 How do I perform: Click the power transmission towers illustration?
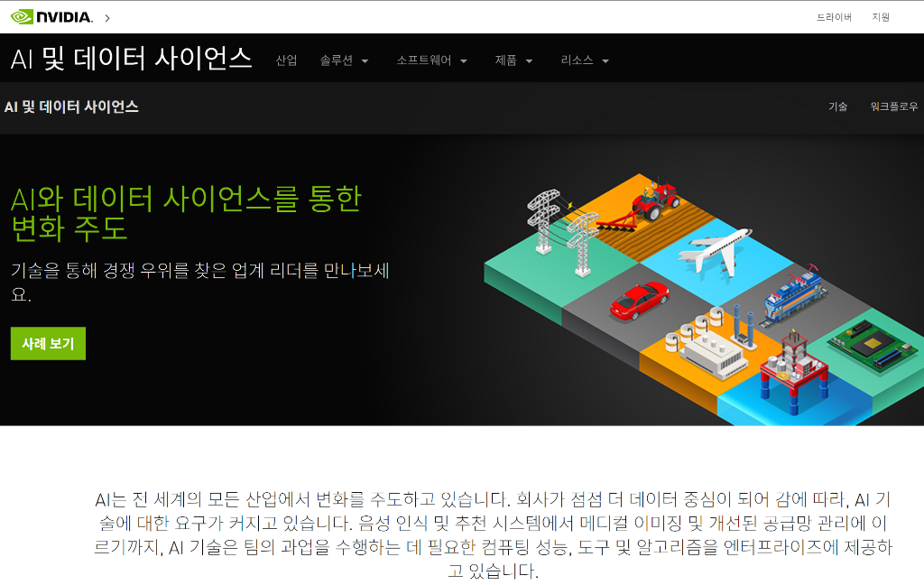point(563,233)
